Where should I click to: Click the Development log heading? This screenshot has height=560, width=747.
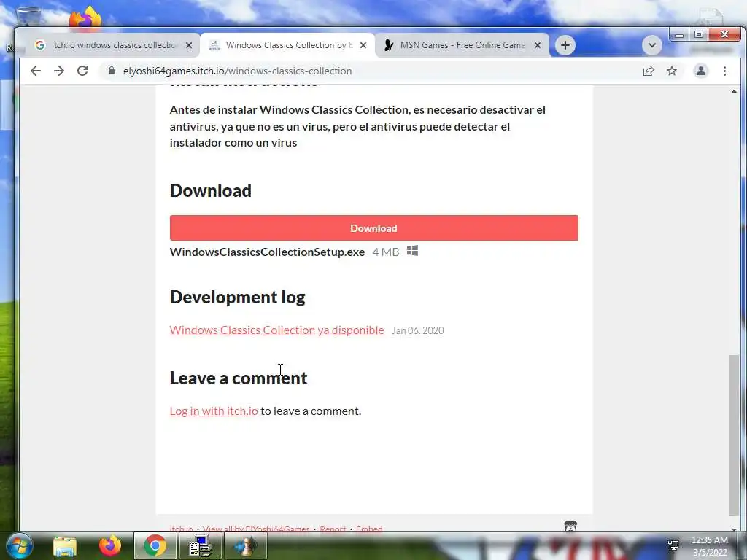click(x=237, y=297)
